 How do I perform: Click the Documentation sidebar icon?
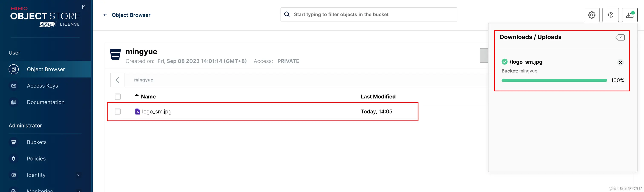point(13,102)
